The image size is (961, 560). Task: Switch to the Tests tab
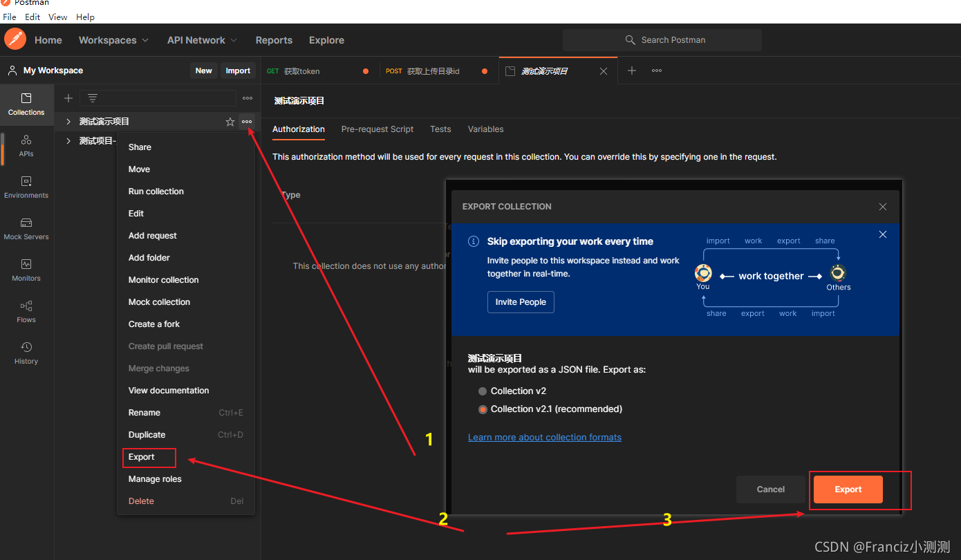tap(440, 129)
